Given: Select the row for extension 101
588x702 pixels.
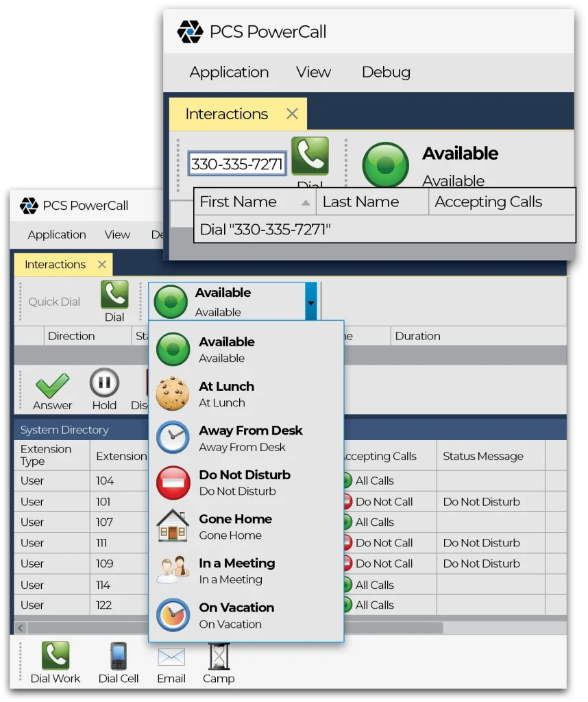Looking at the screenshot, I should coord(291,502).
